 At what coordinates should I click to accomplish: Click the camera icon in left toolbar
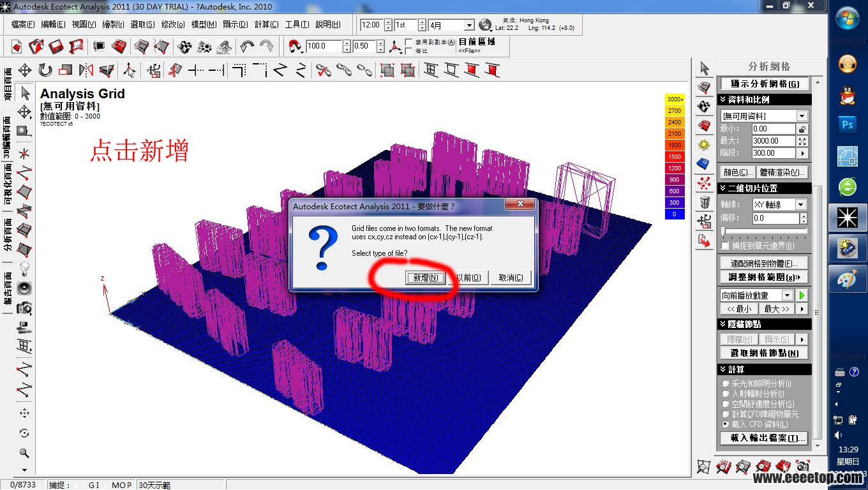[24, 308]
